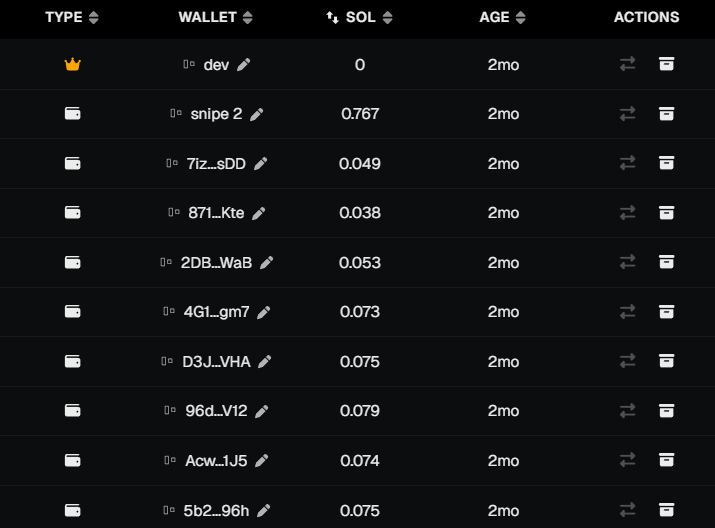This screenshot has height=528, width=715.
Task: Click transfer arrows for snipe 2 wallet
Action: pos(628,114)
